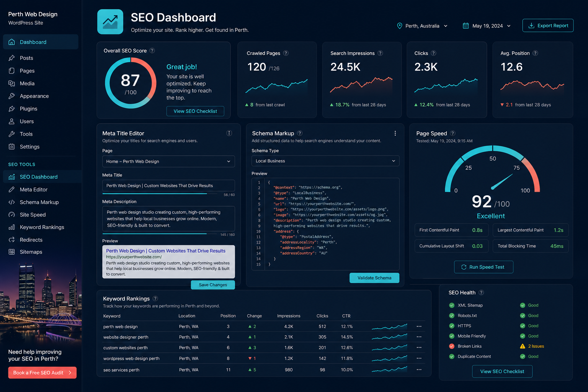
Task: Click the Broken Links red status icon
Action: coord(452,346)
